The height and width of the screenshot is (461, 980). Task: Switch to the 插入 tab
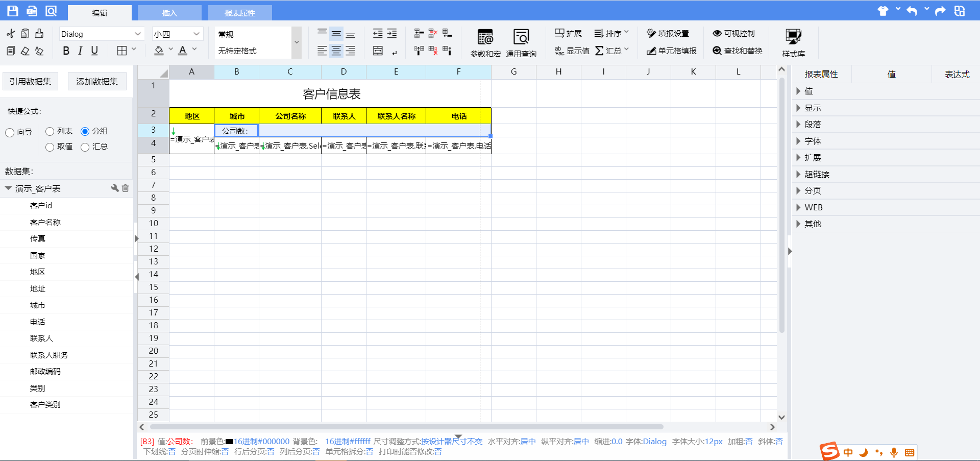(169, 13)
